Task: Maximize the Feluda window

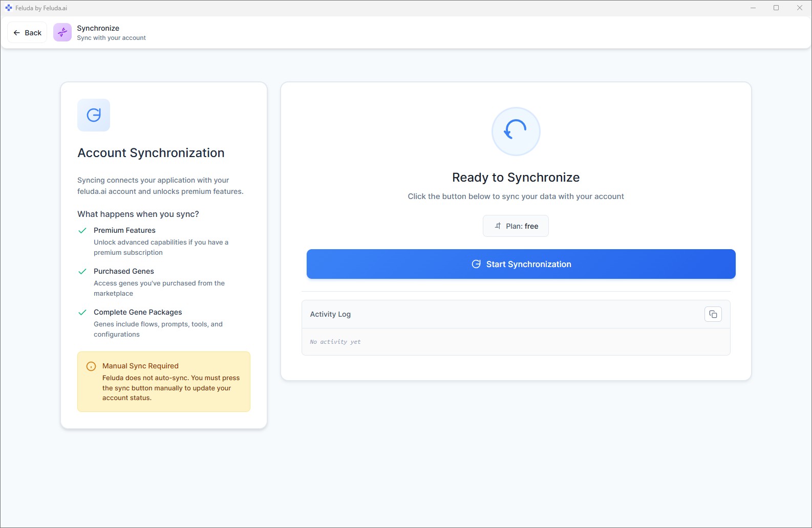Action: click(776, 8)
